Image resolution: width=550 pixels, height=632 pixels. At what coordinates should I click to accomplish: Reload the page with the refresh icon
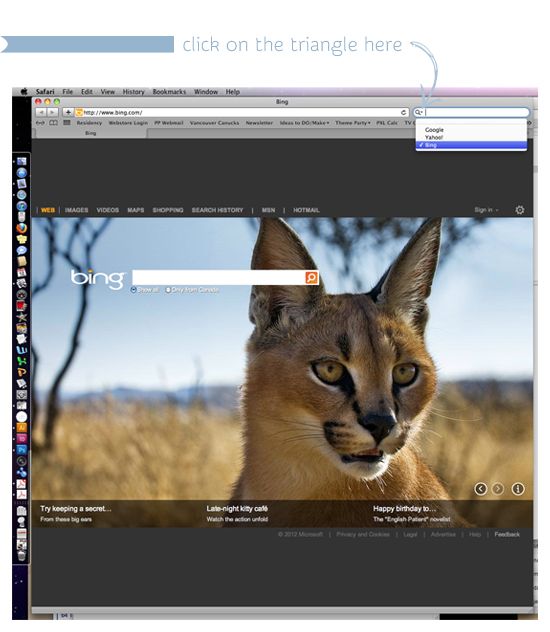(403, 112)
